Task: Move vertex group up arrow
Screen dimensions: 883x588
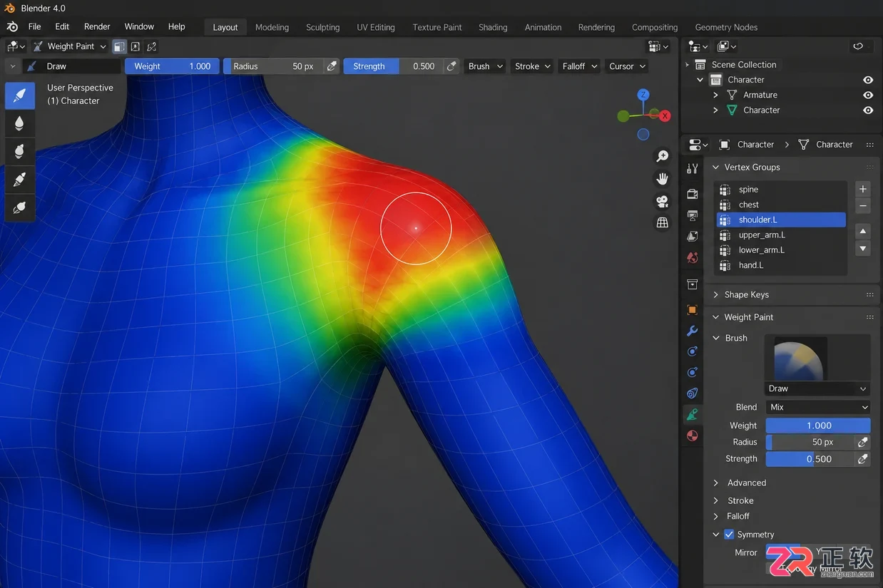Action: (863, 232)
